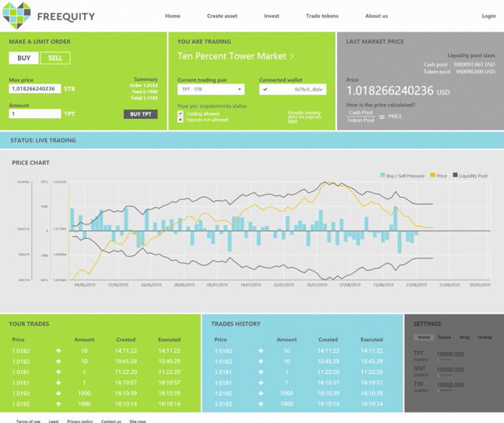Click the chevron next to Ten Percent Tower Market
The image size is (504, 423).
(292, 56)
